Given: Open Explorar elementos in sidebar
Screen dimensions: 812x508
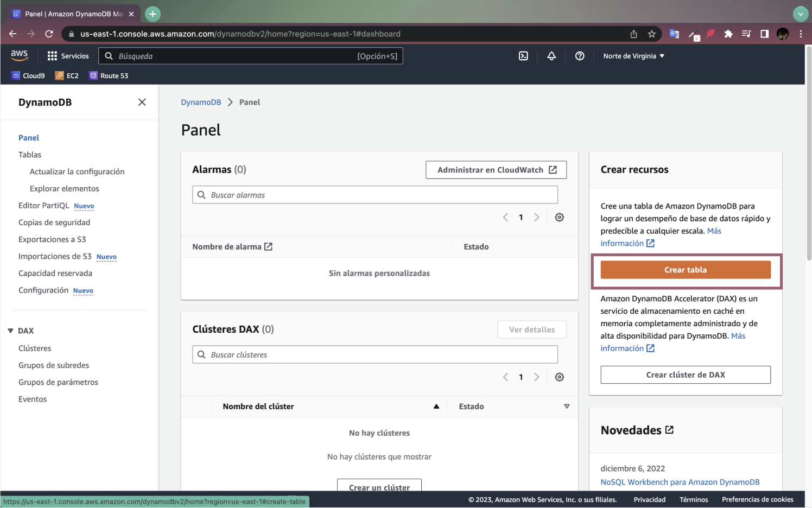Looking at the screenshot, I should pyautogui.click(x=65, y=188).
